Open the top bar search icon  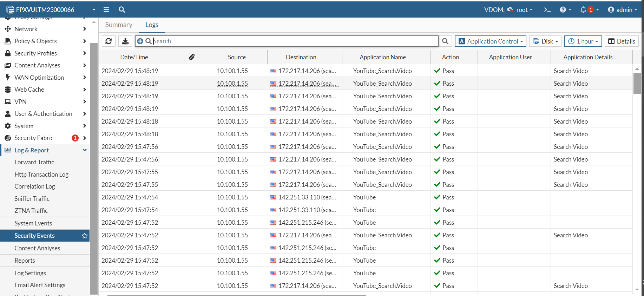click(122, 9)
